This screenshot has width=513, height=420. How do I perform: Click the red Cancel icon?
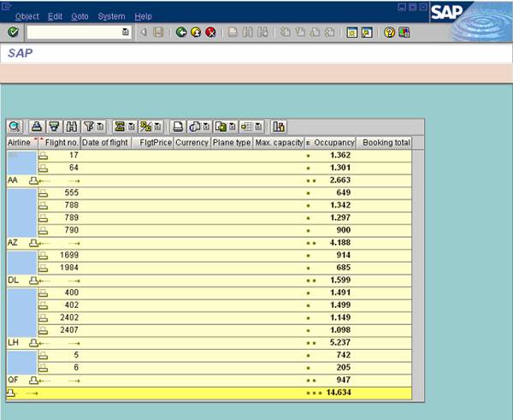[x=209, y=33]
